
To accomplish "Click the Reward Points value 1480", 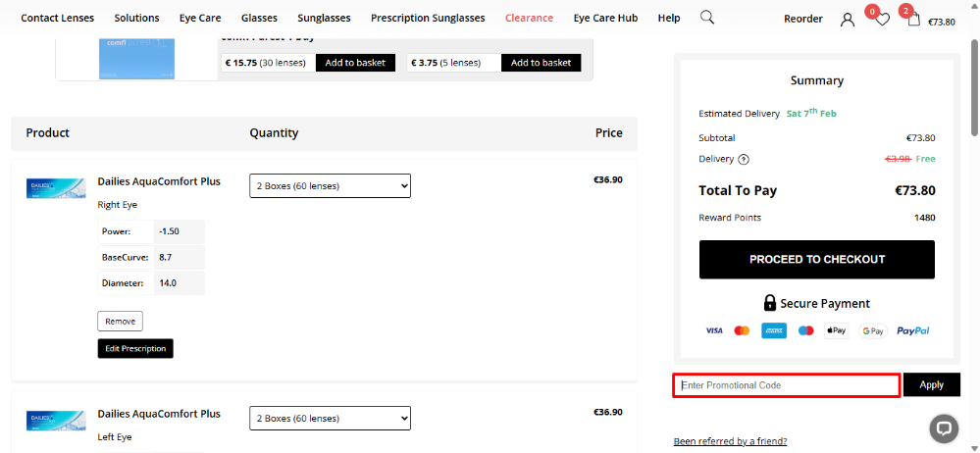I will click(x=924, y=218).
